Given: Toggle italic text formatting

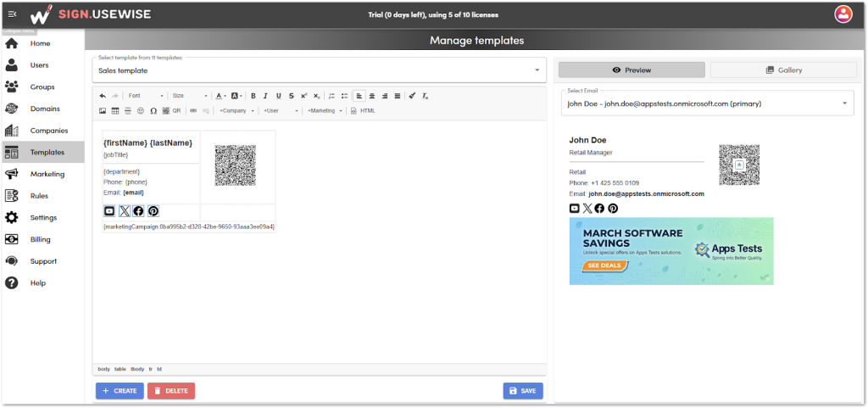Looking at the screenshot, I should tap(266, 96).
